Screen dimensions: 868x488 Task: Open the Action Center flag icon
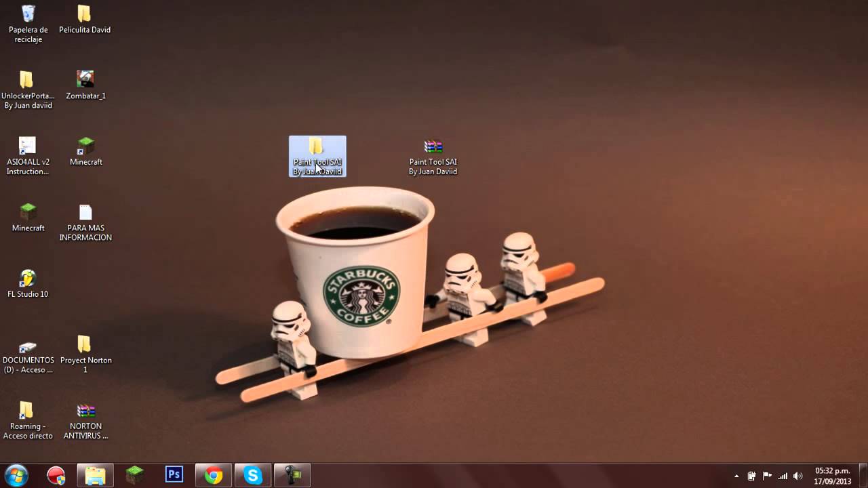767,476
